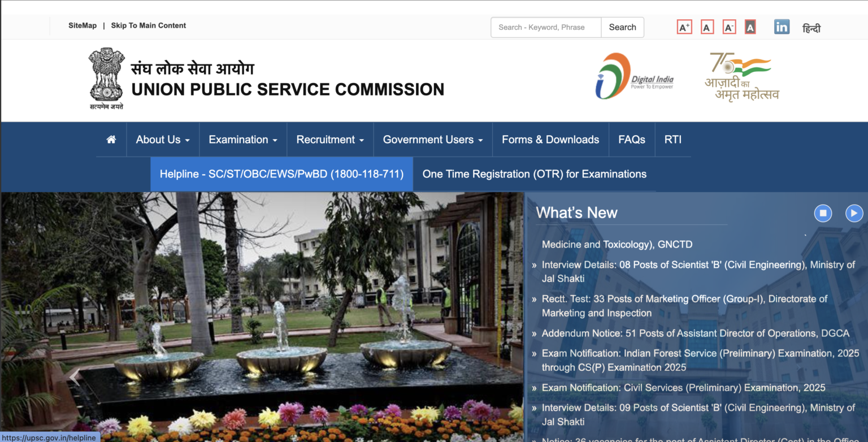The width and height of the screenshot is (868, 442).
Task: Open UPSC LinkedIn page
Action: pos(782,27)
